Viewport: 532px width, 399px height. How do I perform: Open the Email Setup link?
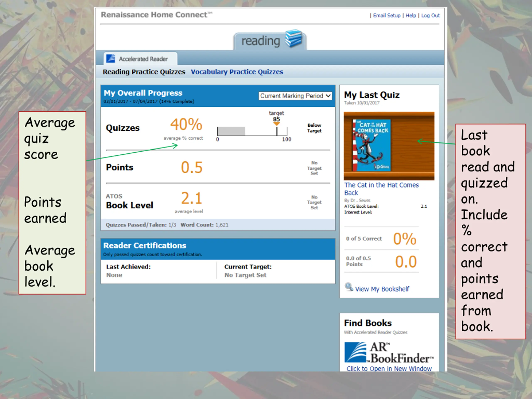point(387,15)
